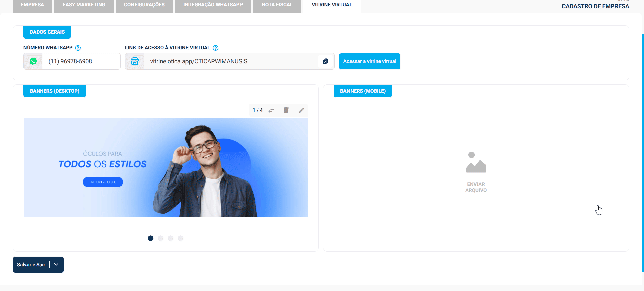644x291 pixels.
Task: Select the first banner carousel dot
Action: [151, 238]
